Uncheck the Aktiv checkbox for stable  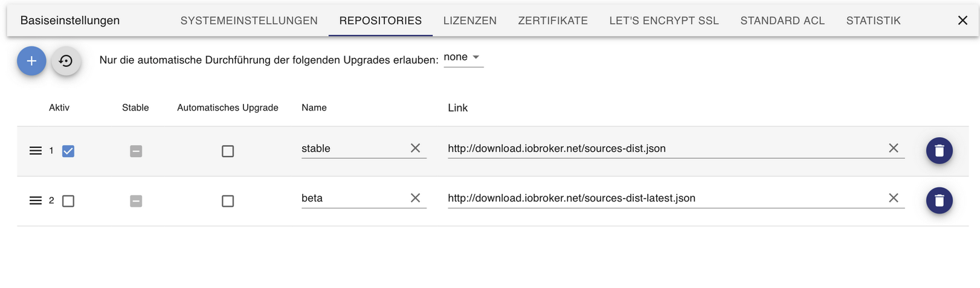pos(68,151)
